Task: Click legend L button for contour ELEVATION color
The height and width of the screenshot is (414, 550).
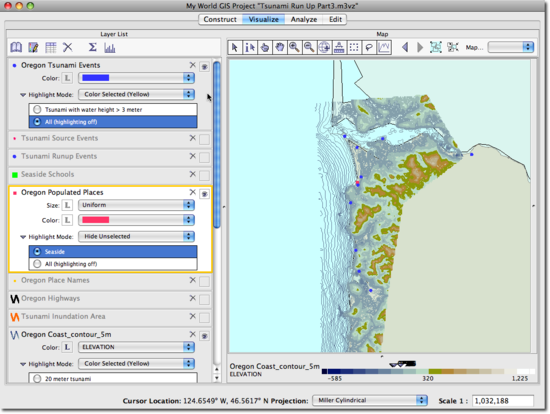Action: [x=67, y=347]
